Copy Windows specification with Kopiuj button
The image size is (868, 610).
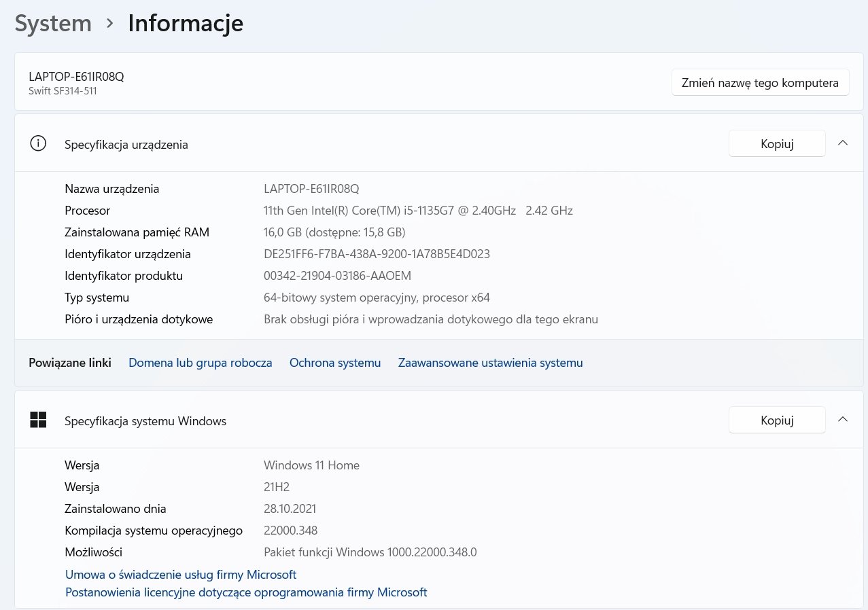[777, 420]
